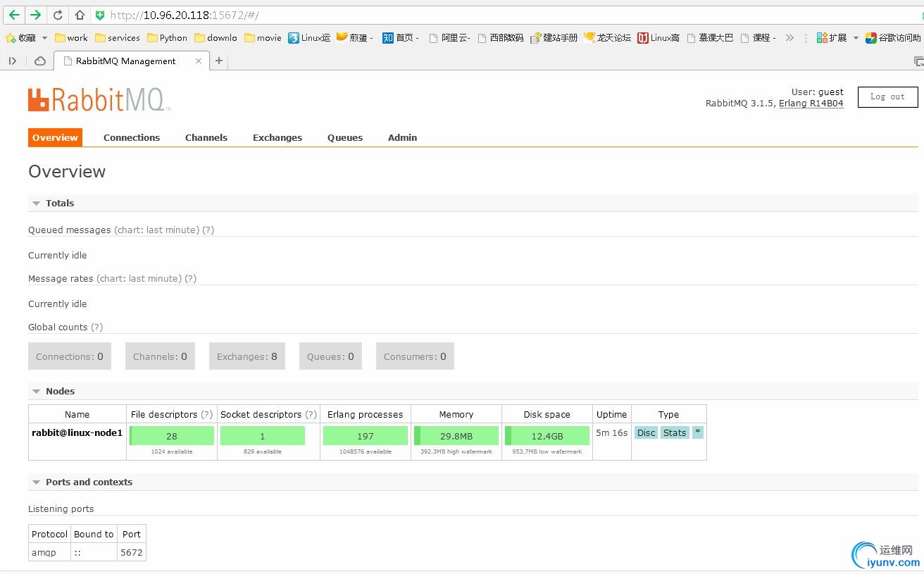Open the services bookmarks folder
Screen dimensions: 924x574
point(118,38)
